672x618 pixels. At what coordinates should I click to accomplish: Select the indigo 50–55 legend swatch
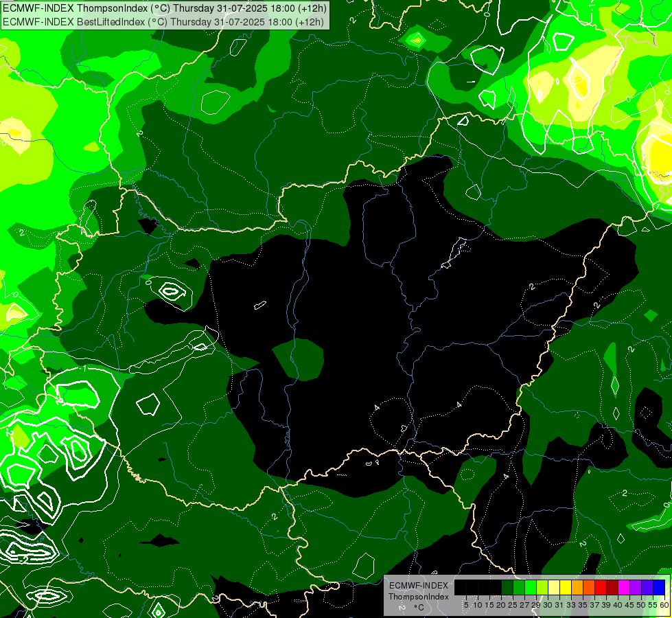(647, 587)
